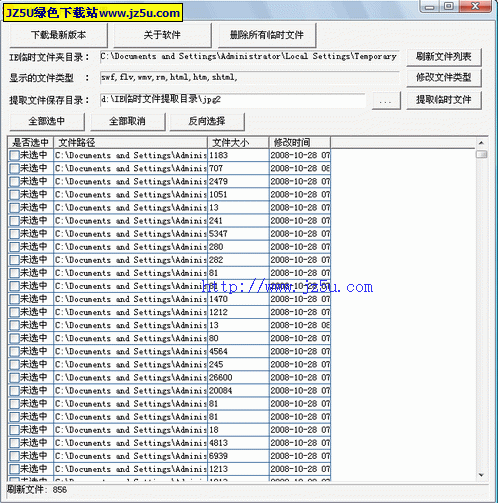This screenshot has width=498, height=503.
Task: Minimize the application window
Action: (430, 7)
